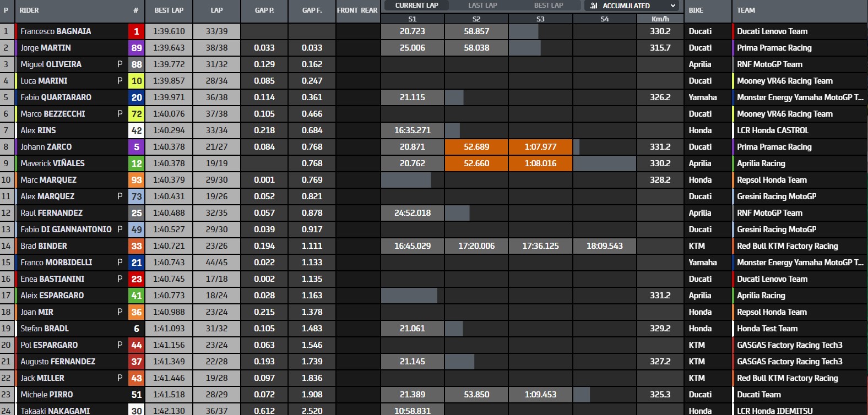Screen dimensions: 868x415
Task: Select rider Fabio QUARTARARO
Action: 56,97
